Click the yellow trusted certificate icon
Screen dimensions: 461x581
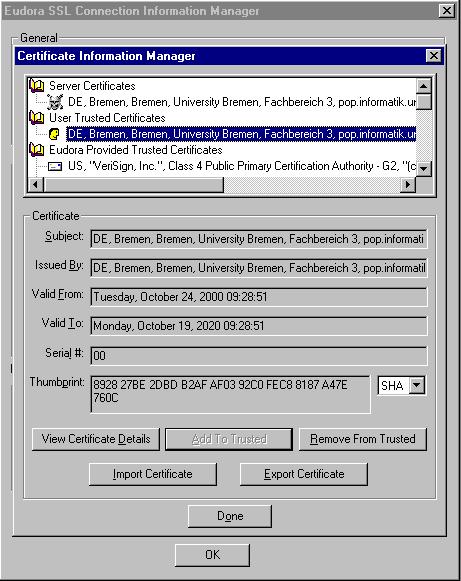click(x=54, y=134)
